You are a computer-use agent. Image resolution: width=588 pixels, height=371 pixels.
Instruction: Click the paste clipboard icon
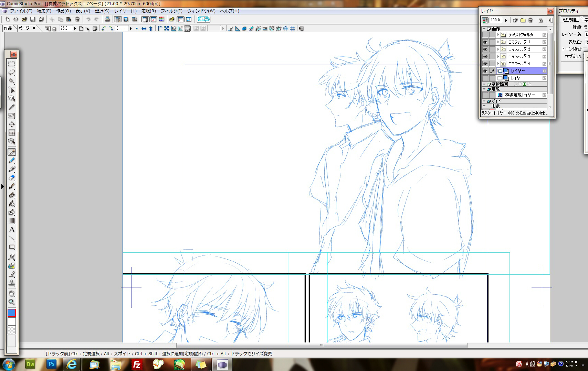pos(69,19)
